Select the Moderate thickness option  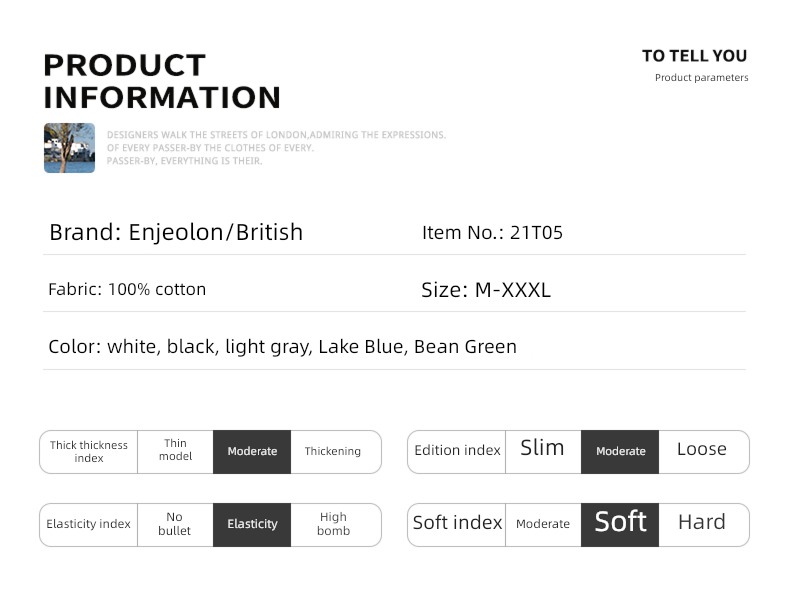(x=252, y=452)
